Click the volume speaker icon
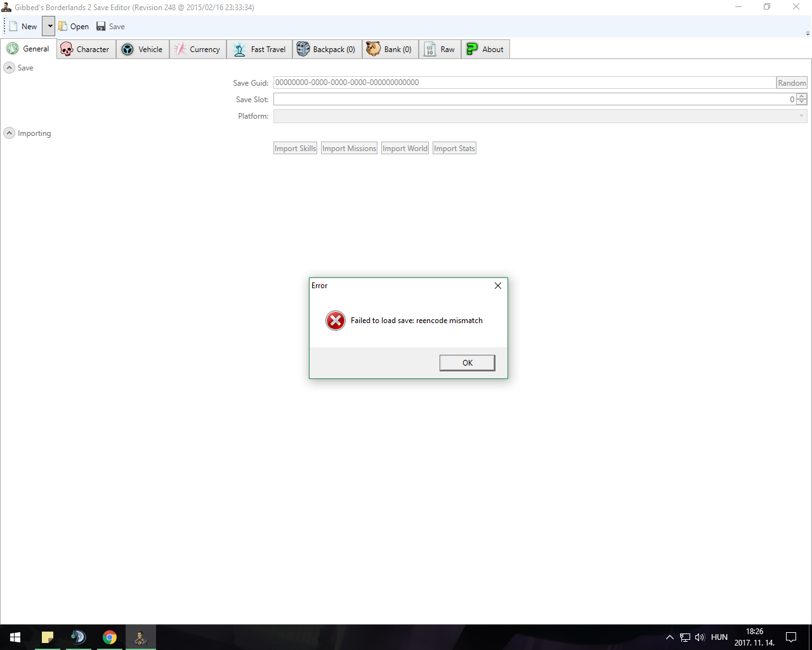 [700, 637]
